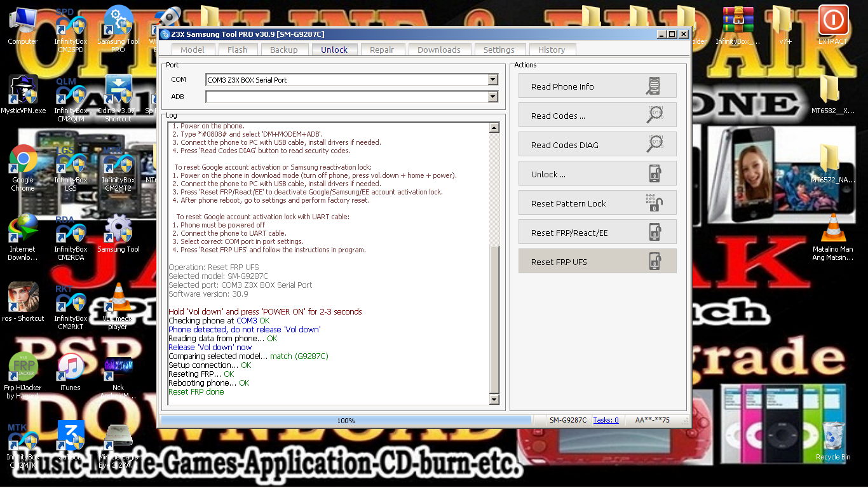The image size is (868, 488).
Task: Open the Downloads tab
Action: pos(439,50)
